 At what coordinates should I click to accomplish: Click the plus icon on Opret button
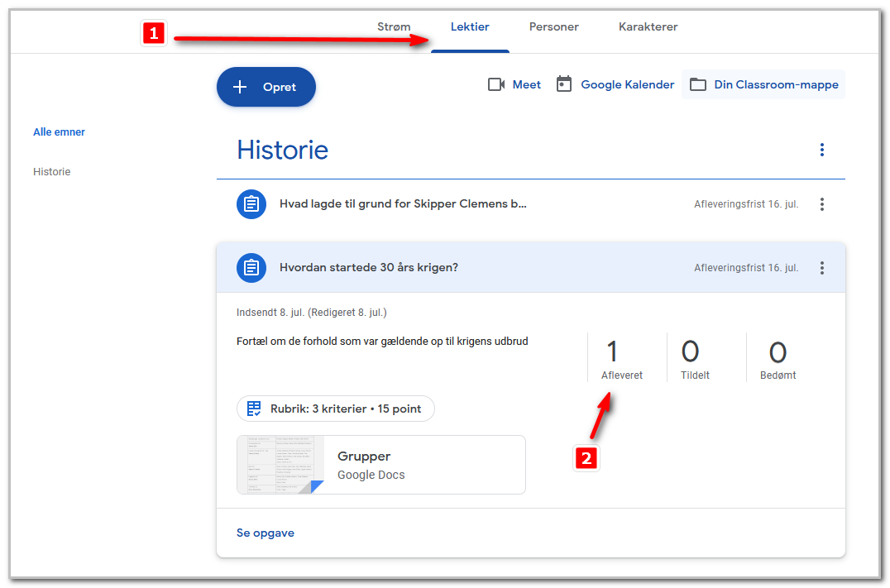pos(240,87)
